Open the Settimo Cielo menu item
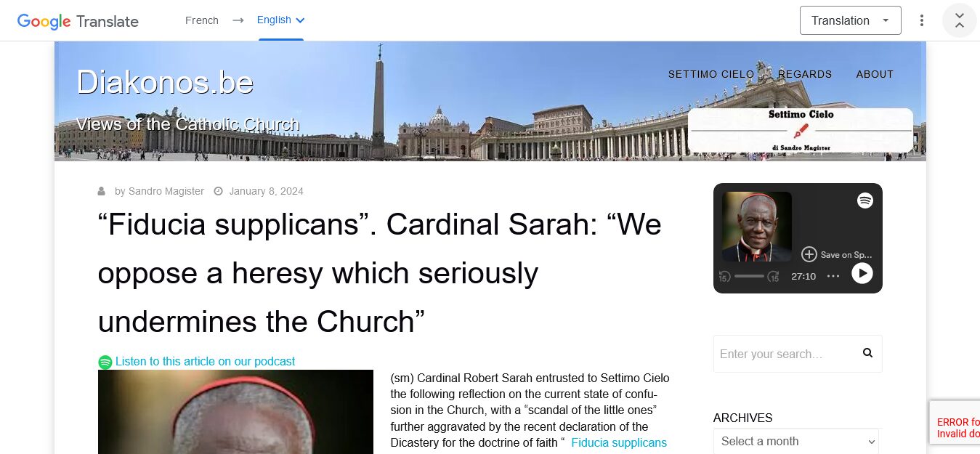This screenshot has width=980, height=454. (x=711, y=74)
